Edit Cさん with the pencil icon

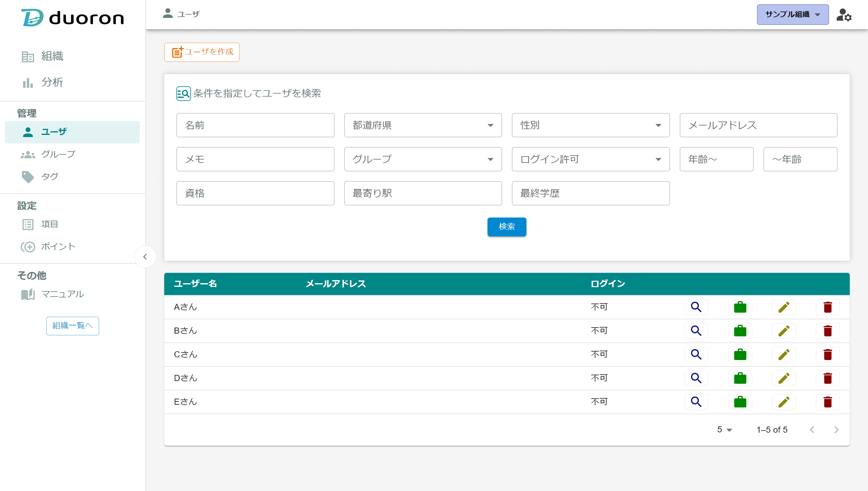(784, 354)
